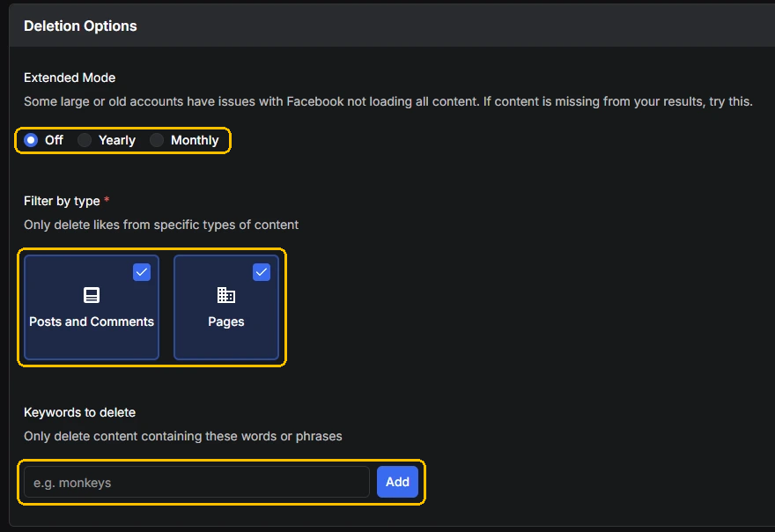
Task: Select the Off extended mode radio button
Action: click(x=31, y=140)
